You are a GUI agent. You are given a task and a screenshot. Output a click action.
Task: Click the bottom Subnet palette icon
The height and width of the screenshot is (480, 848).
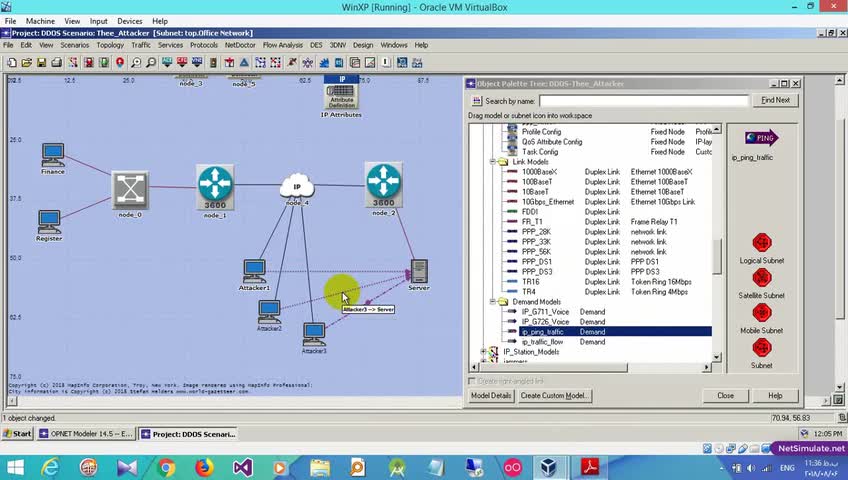761,348
